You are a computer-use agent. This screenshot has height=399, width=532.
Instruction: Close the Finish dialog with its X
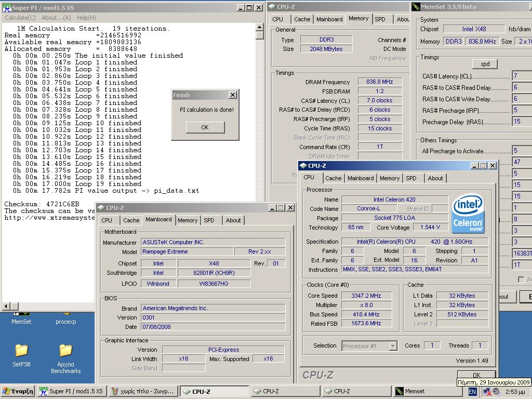[x=232, y=95]
